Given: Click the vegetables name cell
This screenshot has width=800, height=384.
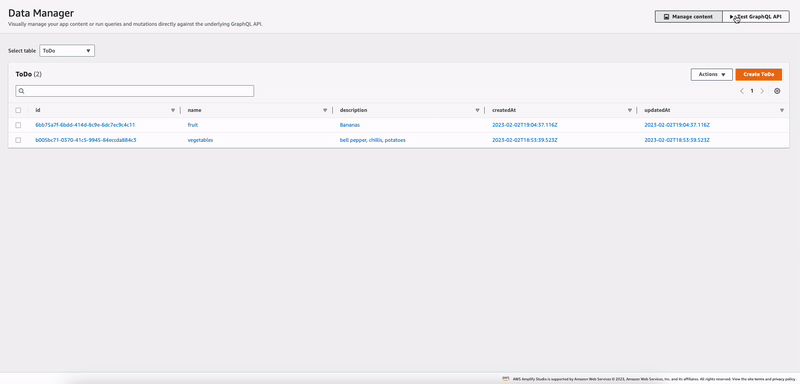Looking at the screenshot, I should coord(201,140).
